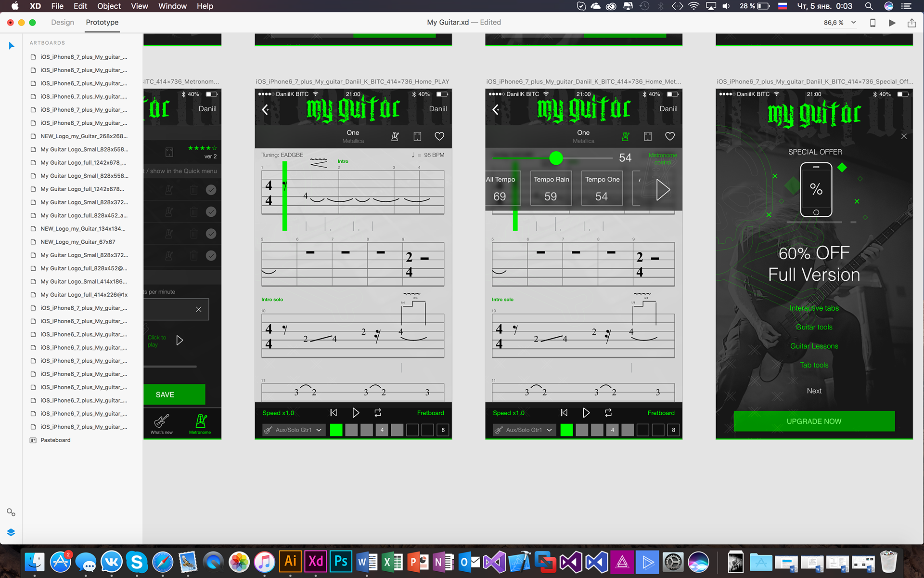Toggle third checkmark circle in Metronome list
The height and width of the screenshot is (578, 924).
[211, 234]
